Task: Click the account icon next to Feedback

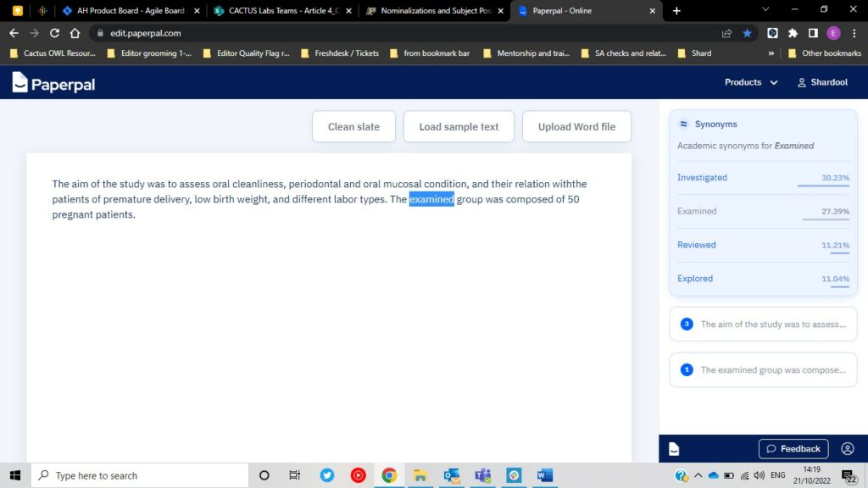Action: point(848,448)
